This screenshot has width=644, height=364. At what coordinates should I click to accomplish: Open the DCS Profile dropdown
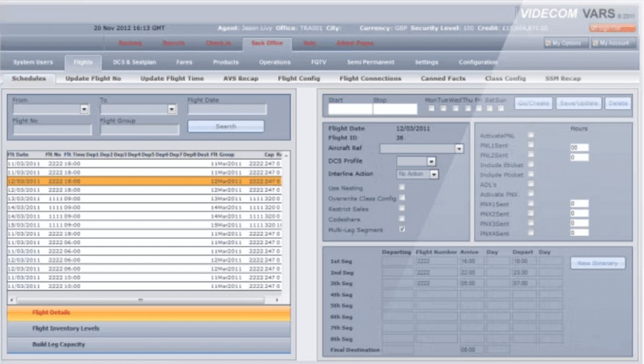[432, 161]
